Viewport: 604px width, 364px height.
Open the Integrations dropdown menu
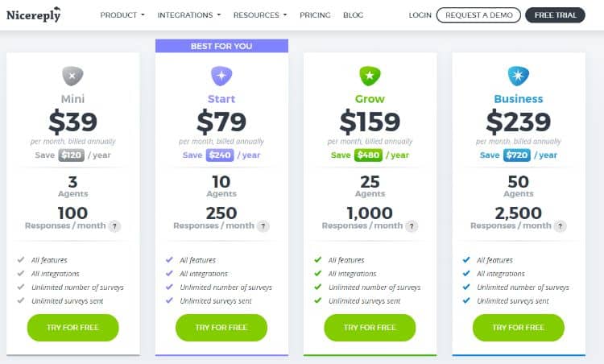188,15
